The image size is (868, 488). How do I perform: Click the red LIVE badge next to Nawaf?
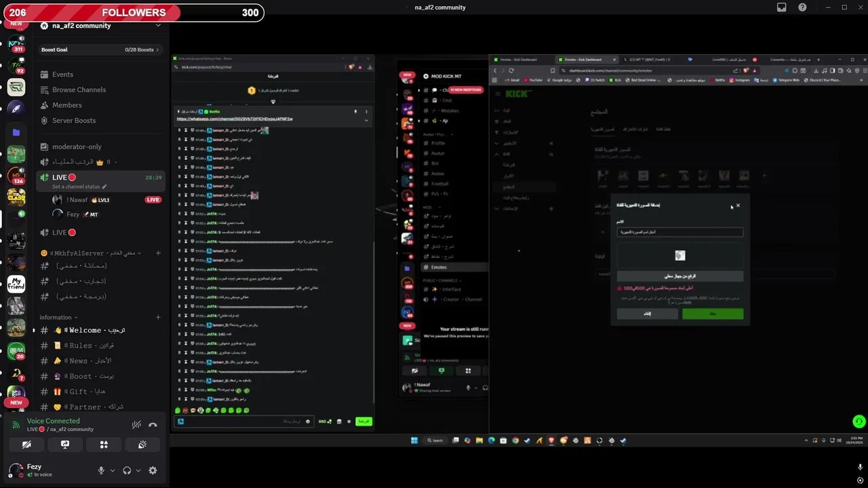tap(153, 200)
